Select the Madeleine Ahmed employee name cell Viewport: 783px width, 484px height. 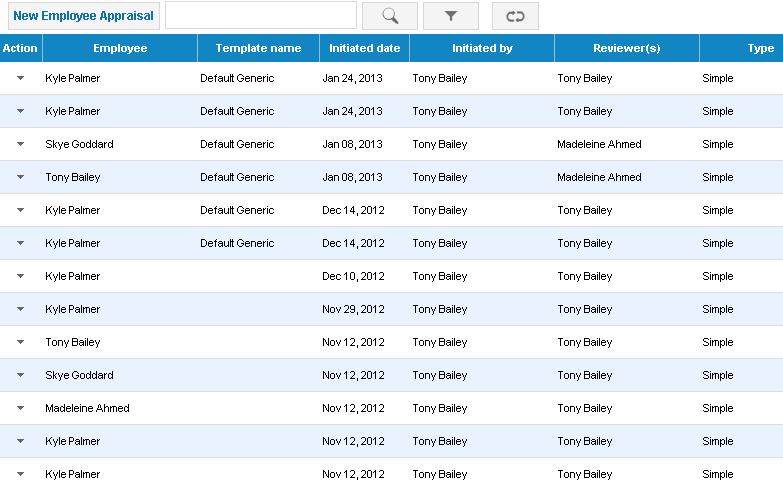(x=87, y=408)
